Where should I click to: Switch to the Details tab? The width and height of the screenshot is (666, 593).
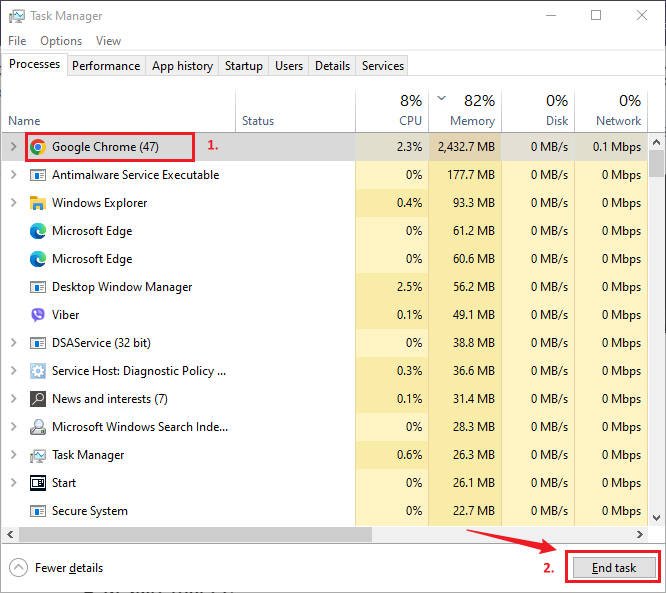(332, 66)
